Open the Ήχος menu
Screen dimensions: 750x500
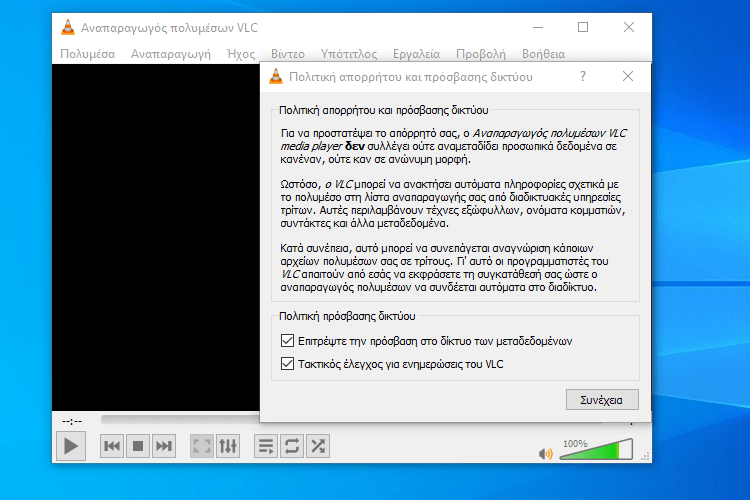(241, 54)
